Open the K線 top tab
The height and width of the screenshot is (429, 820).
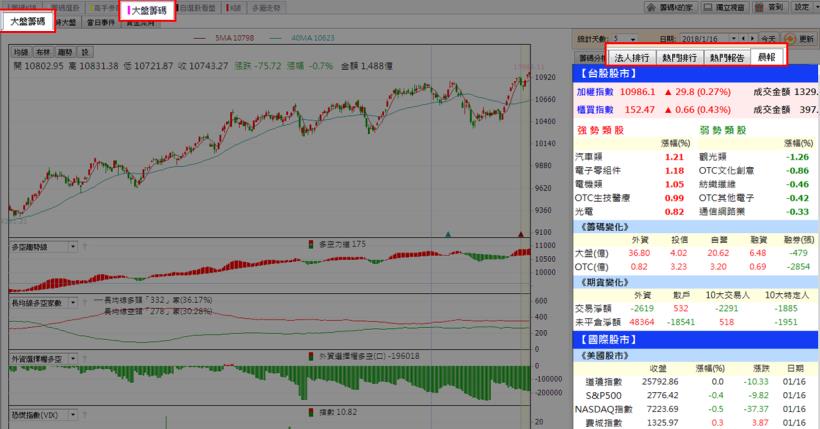(234, 8)
